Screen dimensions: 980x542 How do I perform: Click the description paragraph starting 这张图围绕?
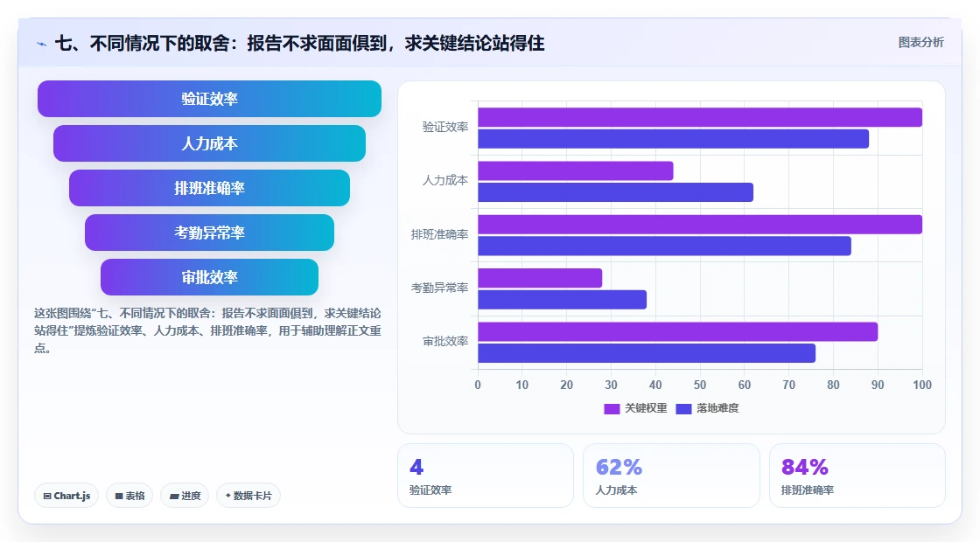tap(207, 331)
